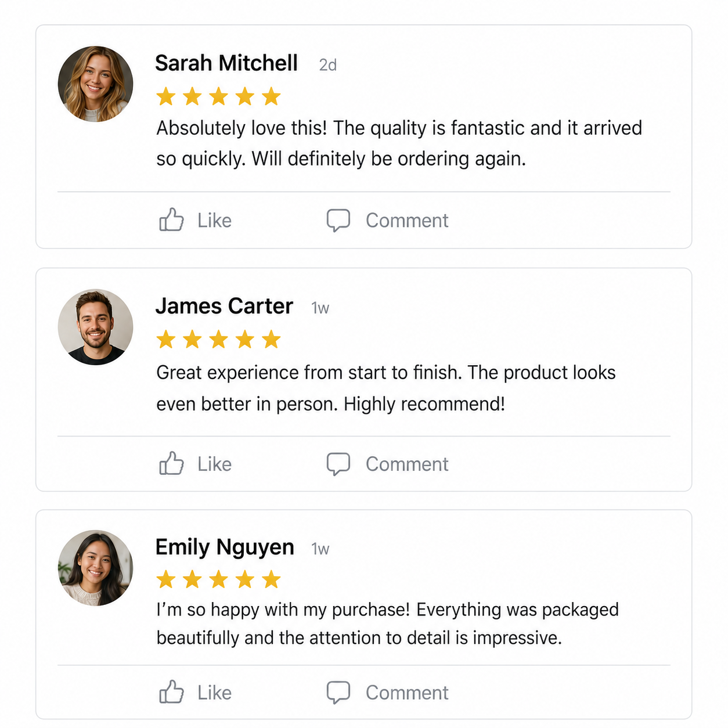Open Emily Nguyen's profile photo
728x728 pixels.
[x=96, y=568]
